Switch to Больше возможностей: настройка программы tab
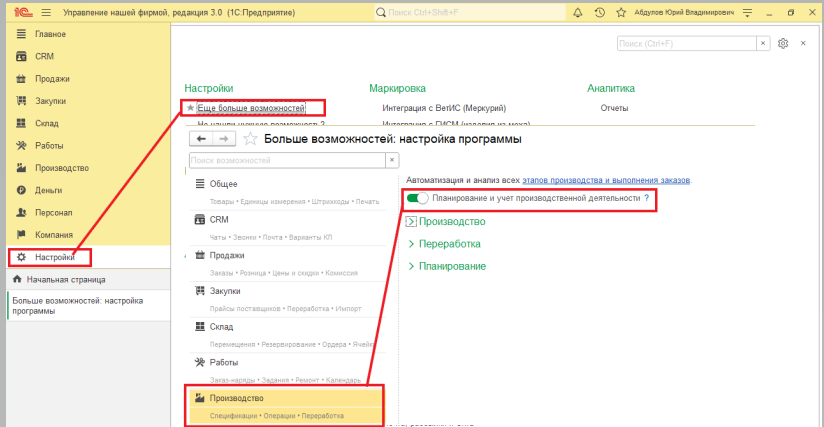 [x=88, y=306]
